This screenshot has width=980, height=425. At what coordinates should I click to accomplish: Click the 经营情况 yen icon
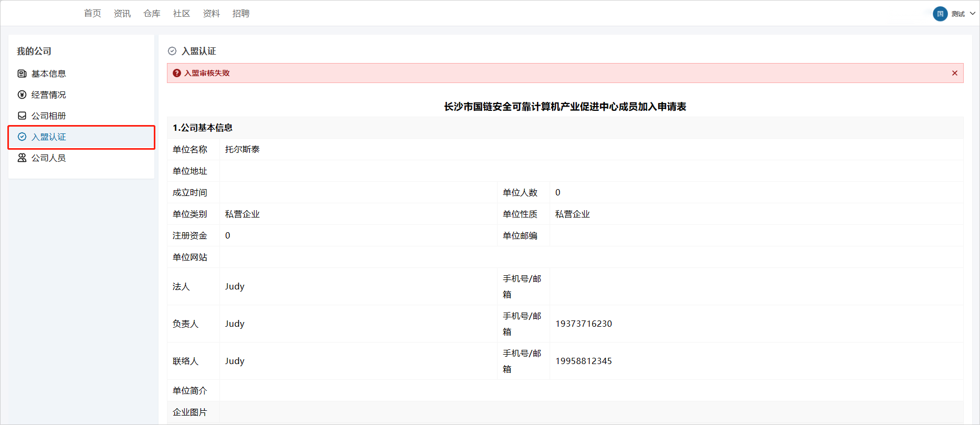coord(22,95)
